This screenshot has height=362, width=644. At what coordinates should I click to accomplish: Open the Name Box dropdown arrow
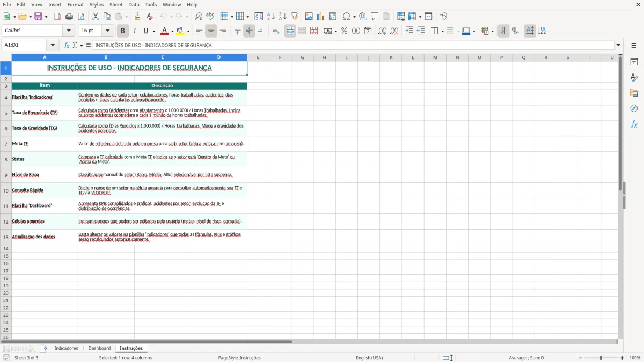tap(53, 46)
